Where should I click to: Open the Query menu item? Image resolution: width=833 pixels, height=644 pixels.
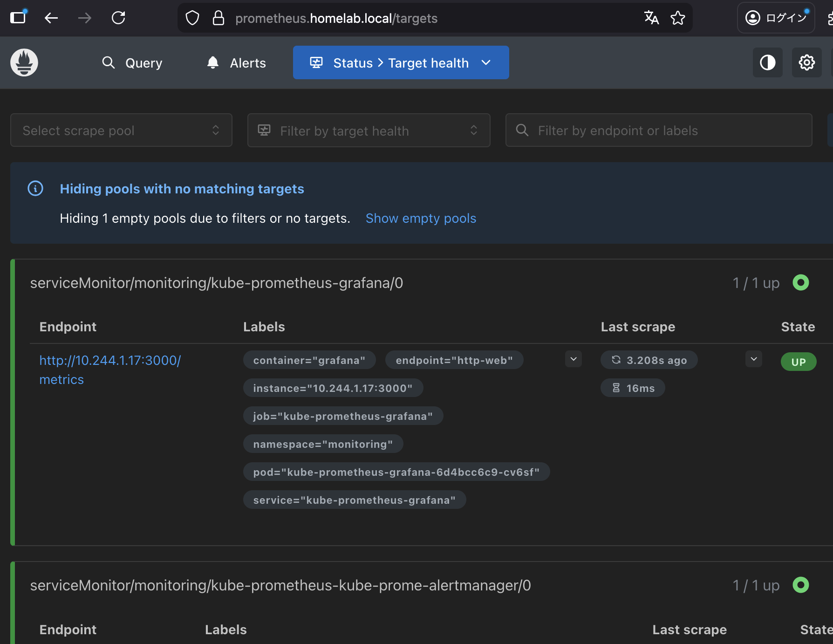132,63
